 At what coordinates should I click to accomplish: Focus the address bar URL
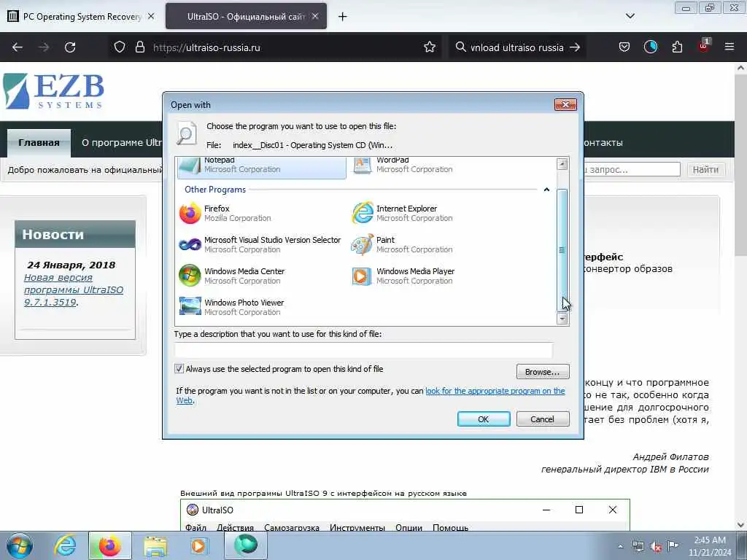pos(286,47)
